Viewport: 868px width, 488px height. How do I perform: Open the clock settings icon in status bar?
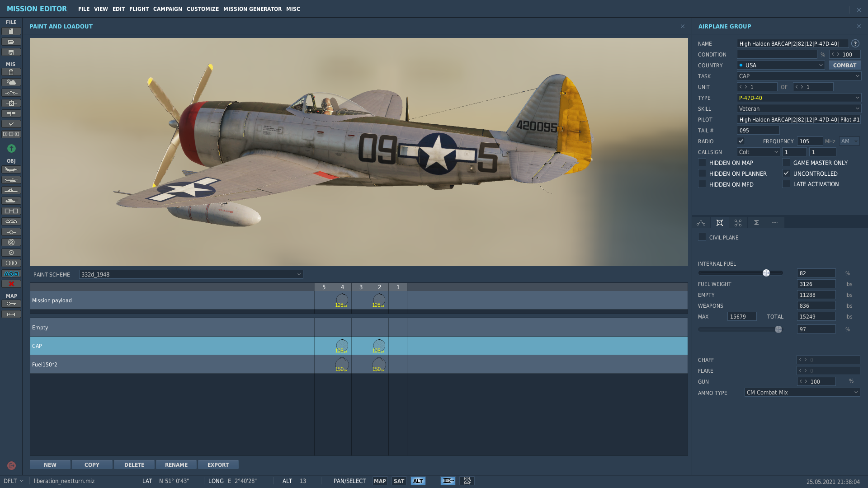click(467, 481)
